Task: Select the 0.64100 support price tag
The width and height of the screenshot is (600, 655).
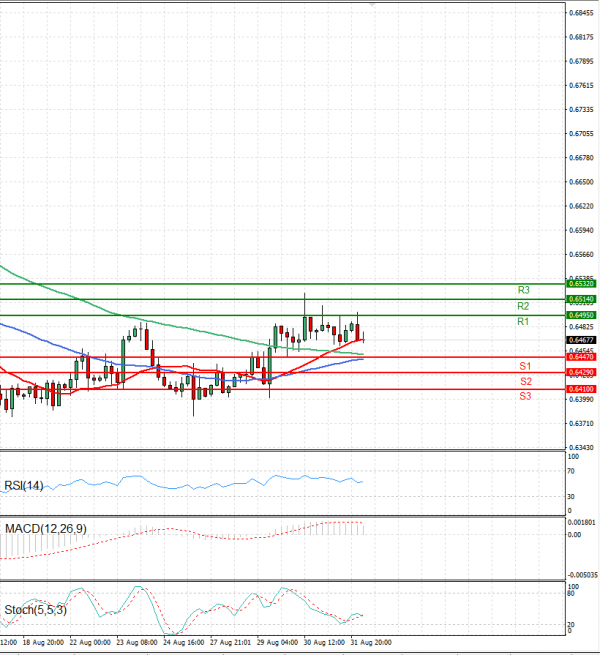Action: click(581, 389)
